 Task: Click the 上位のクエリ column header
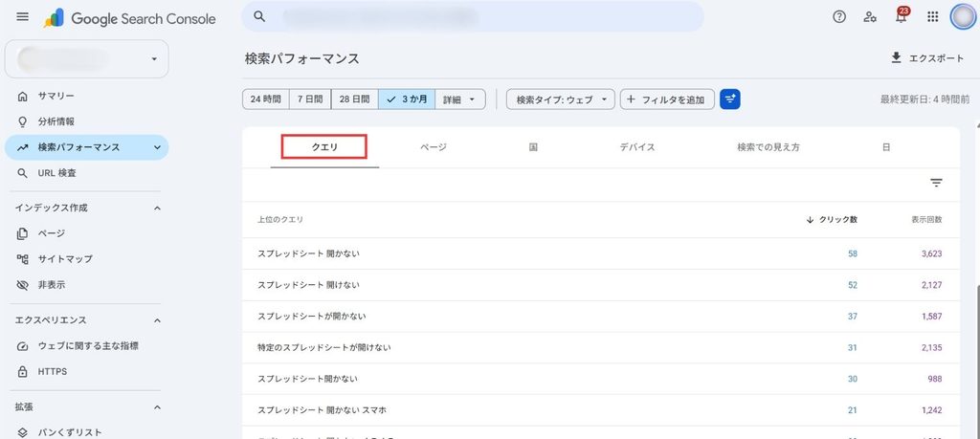(280, 220)
